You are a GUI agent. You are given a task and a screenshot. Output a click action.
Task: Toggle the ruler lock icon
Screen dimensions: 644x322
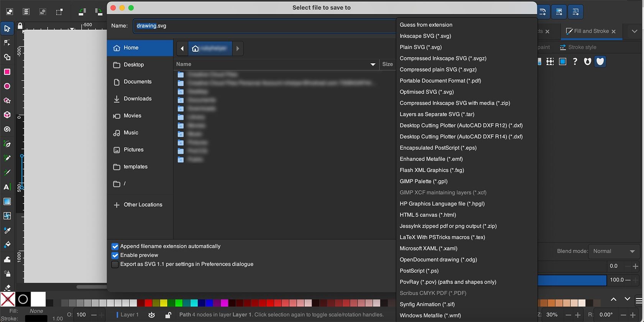[x=20, y=26]
